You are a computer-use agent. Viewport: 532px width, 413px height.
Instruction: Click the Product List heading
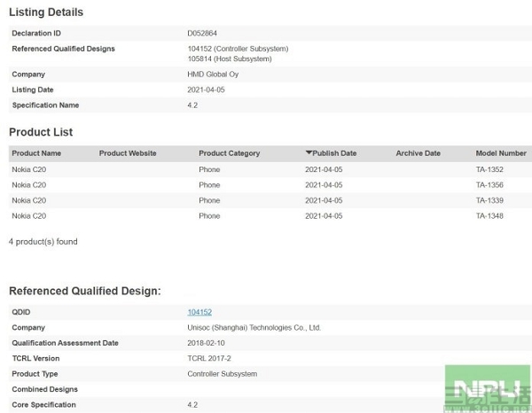coord(41,132)
